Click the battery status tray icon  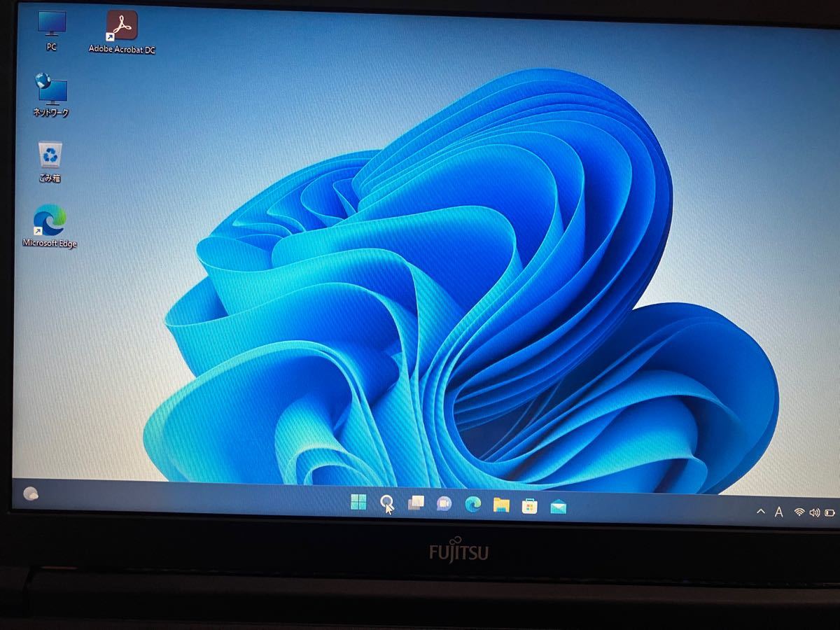[x=830, y=513]
